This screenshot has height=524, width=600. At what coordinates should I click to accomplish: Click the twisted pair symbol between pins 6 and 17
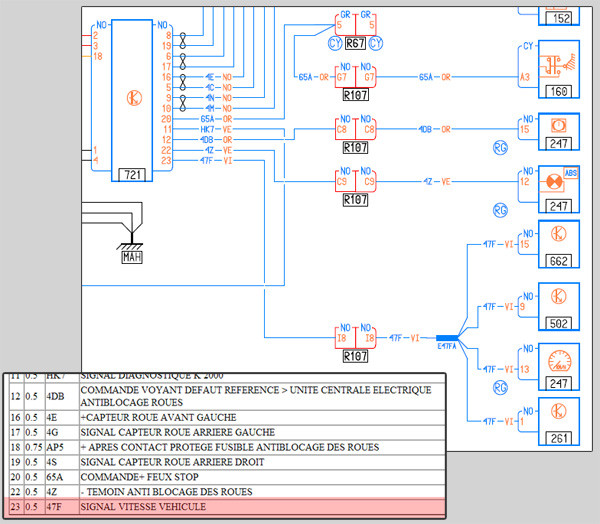[183, 61]
